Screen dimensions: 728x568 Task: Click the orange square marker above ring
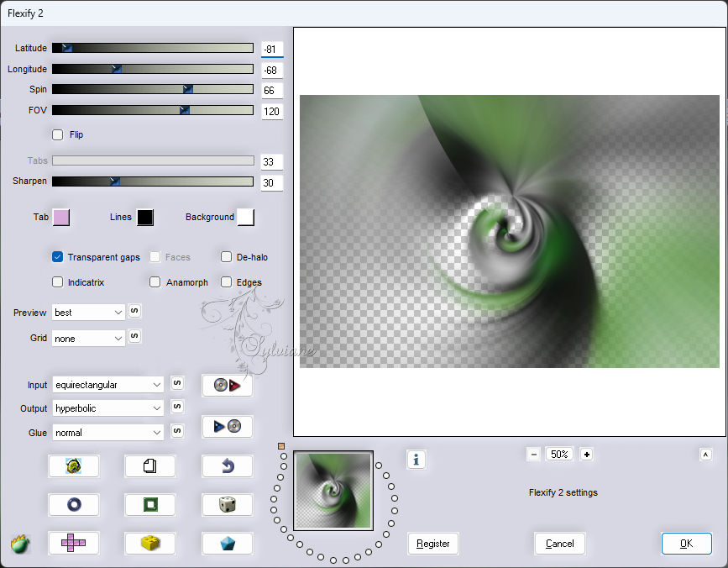coord(281,446)
